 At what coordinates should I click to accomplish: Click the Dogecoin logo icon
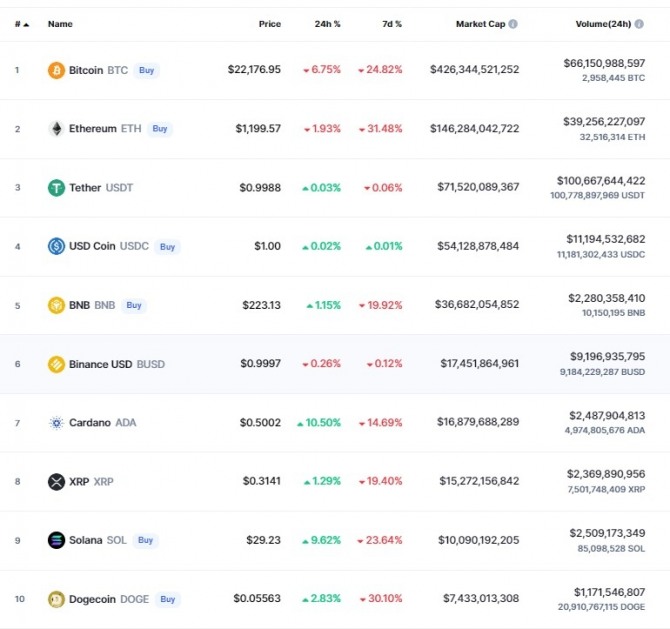pyautogui.click(x=56, y=599)
